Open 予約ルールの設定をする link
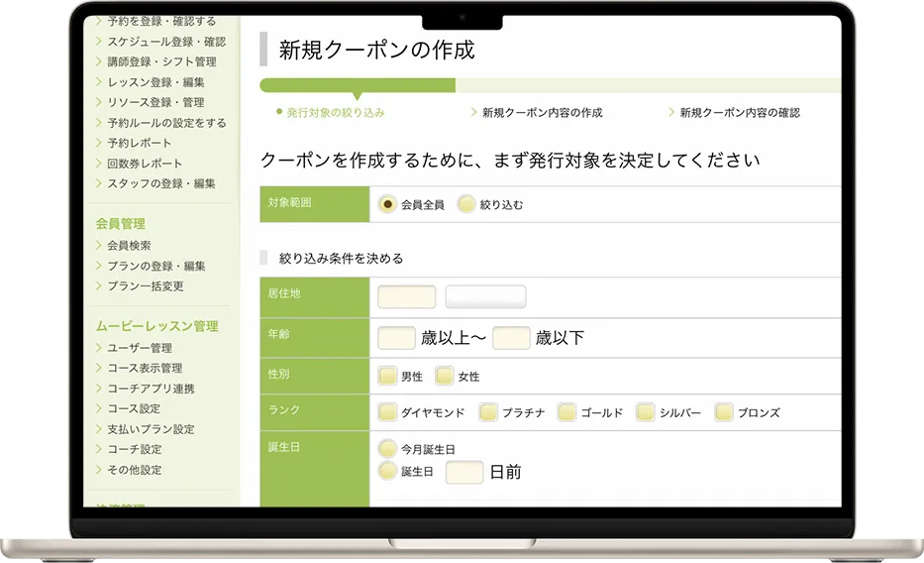The image size is (924, 563). tap(166, 123)
